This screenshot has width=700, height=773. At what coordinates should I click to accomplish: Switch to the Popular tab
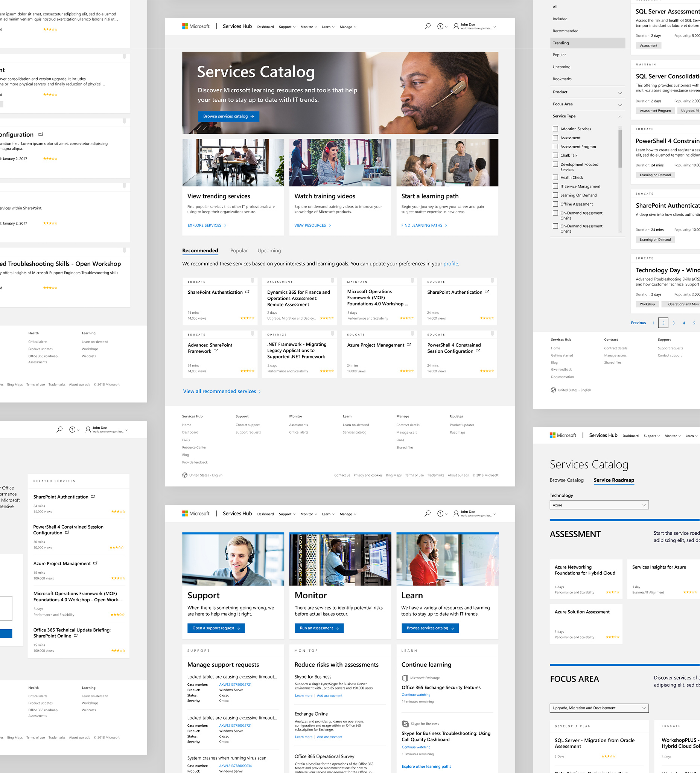(239, 250)
